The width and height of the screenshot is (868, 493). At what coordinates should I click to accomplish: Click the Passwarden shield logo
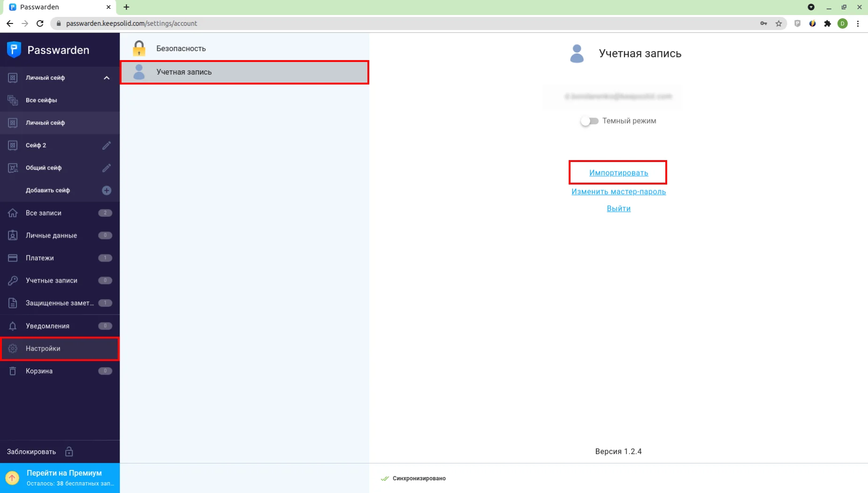tap(14, 50)
